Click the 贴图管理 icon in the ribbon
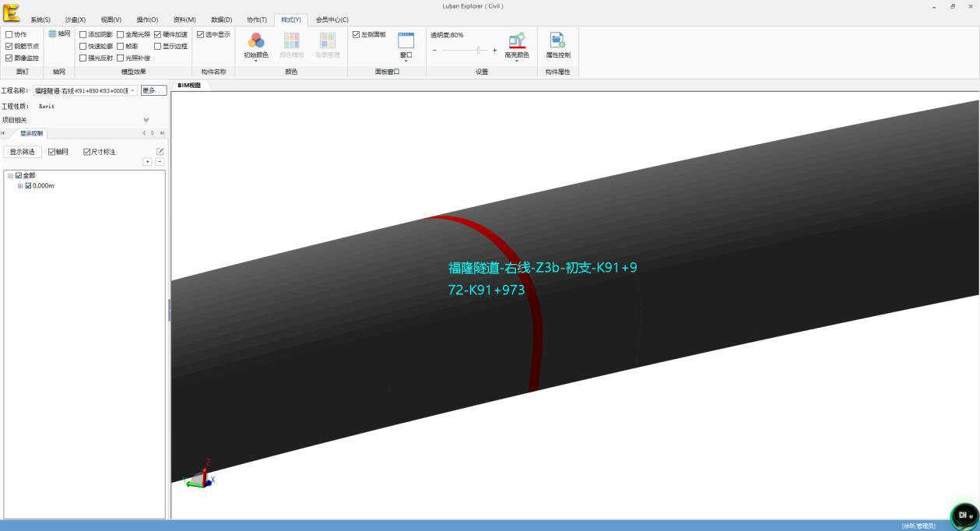This screenshot has width=980, height=531. point(328,40)
